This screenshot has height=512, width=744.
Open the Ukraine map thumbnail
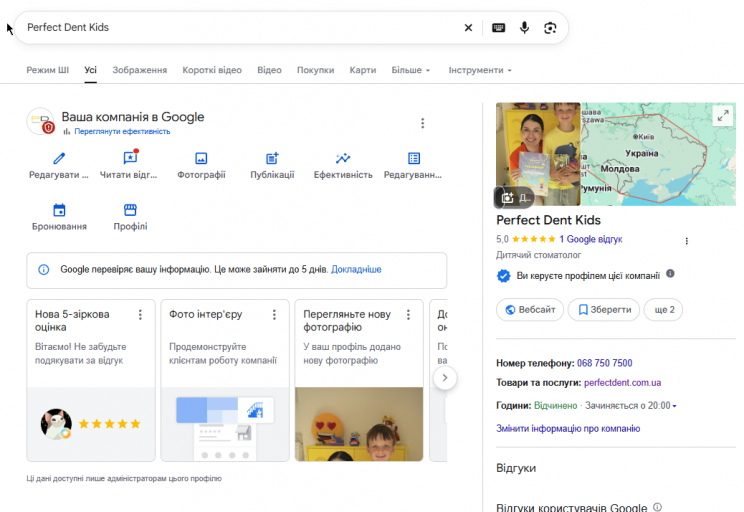659,154
